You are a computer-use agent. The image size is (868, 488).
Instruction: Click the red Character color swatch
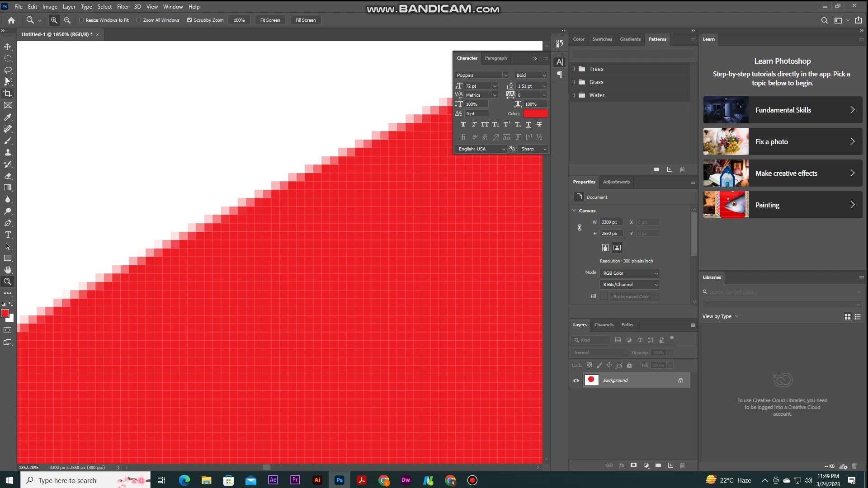[x=535, y=113]
